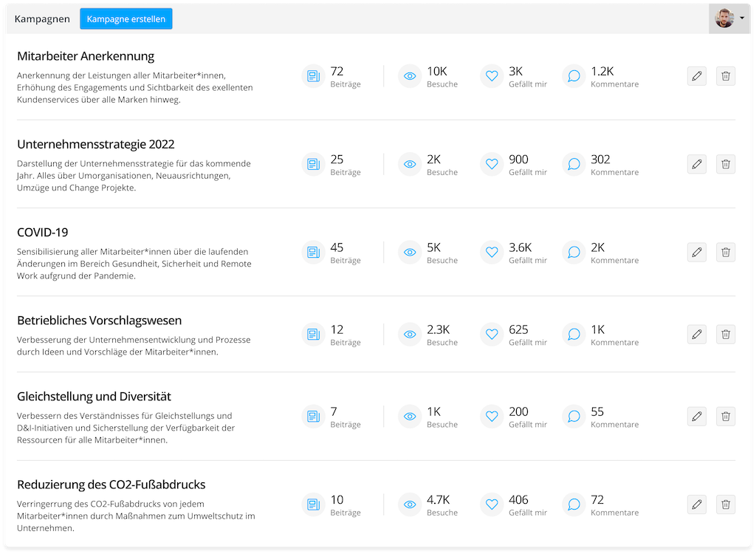Open comments icon for Unternehmensstrategie 2022
The height and width of the screenshot is (554, 756).
pos(574,164)
